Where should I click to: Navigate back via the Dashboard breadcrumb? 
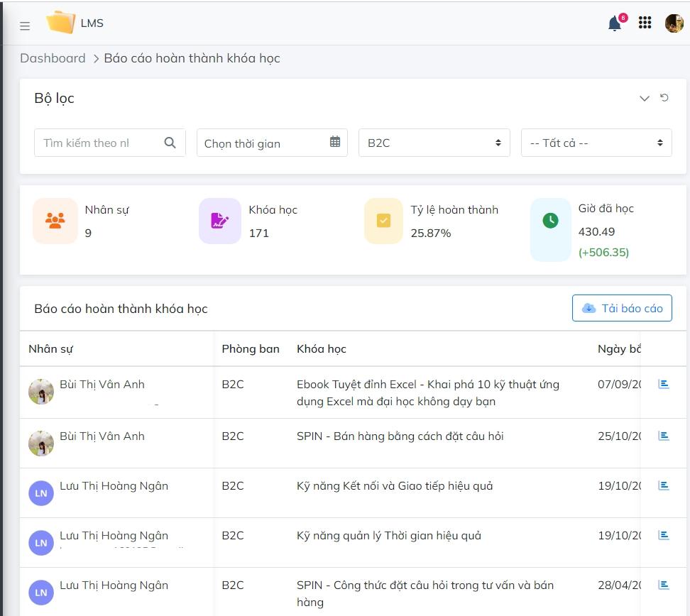[x=53, y=58]
